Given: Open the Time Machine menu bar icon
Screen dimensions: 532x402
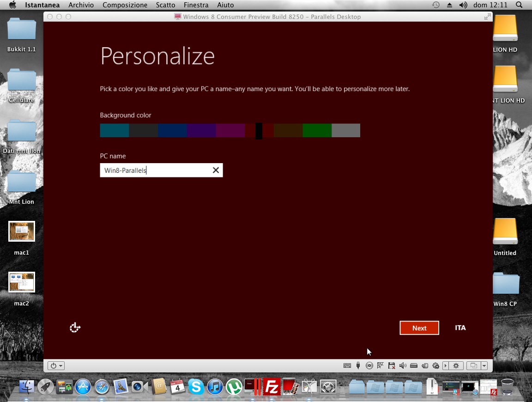Looking at the screenshot, I should pos(435,5).
